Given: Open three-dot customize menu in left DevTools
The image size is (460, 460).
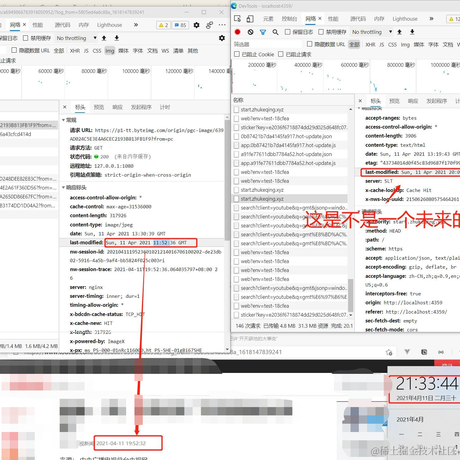Looking at the screenshot, I should [x=222, y=25].
